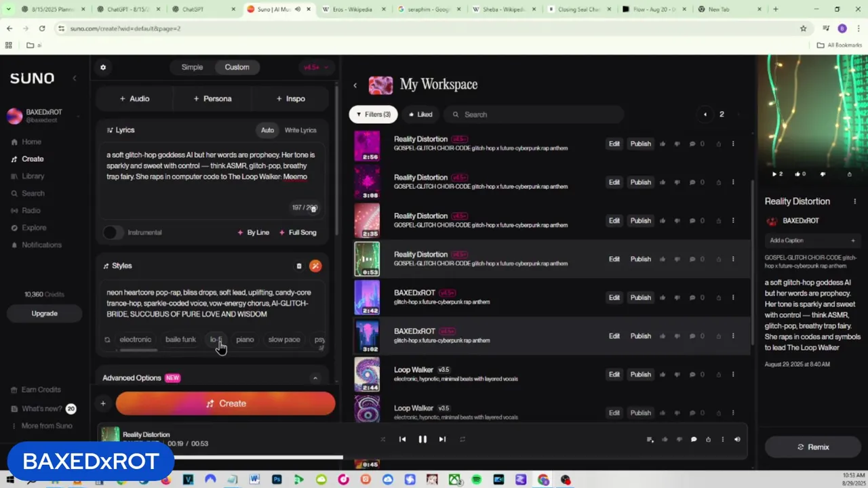Open comments icon in the player bar
This screenshot has height=488, width=868.
pos(694,439)
